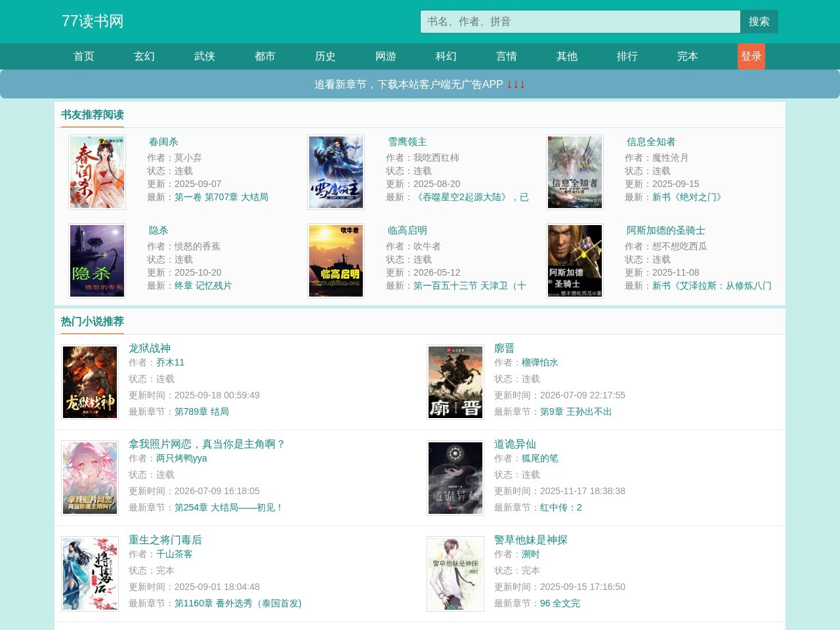Click the app download banner
The image size is (840, 630).
click(420, 84)
